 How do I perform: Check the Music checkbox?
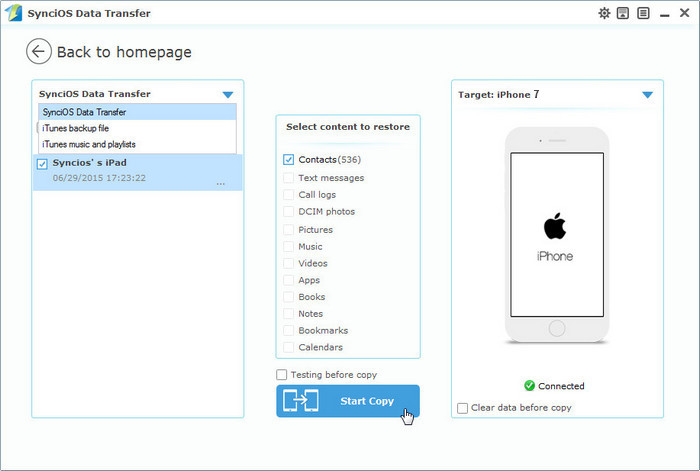pyautogui.click(x=288, y=246)
